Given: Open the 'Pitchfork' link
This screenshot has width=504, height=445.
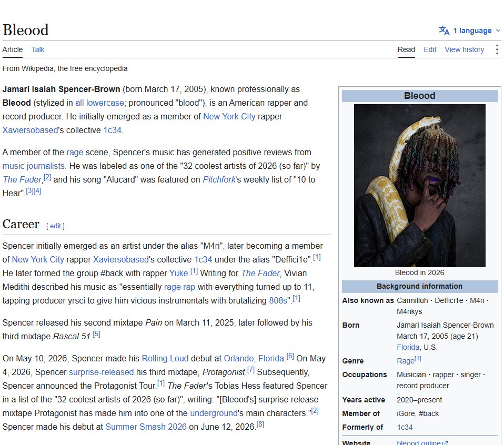Looking at the screenshot, I should point(219,179).
